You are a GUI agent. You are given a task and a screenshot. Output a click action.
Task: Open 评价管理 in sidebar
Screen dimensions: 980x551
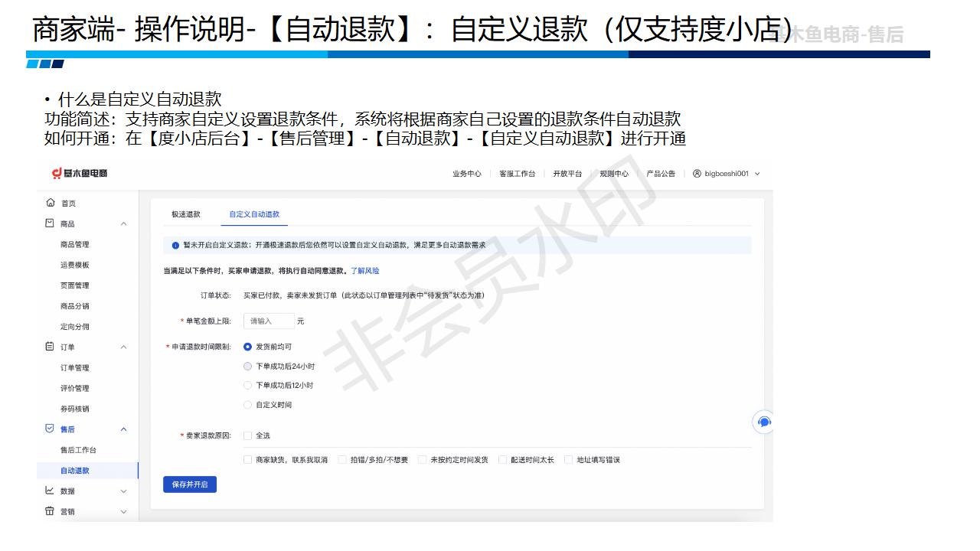pyautogui.click(x=75, y=389)
